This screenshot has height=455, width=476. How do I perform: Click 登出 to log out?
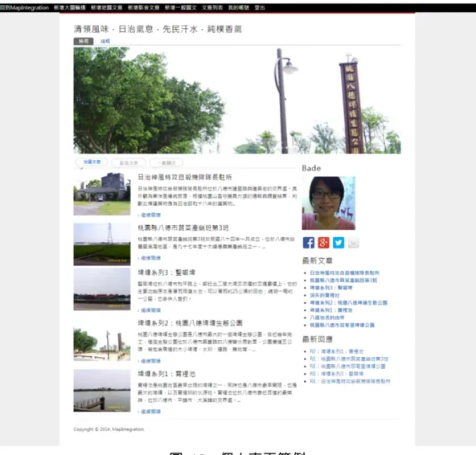point(260,7)
